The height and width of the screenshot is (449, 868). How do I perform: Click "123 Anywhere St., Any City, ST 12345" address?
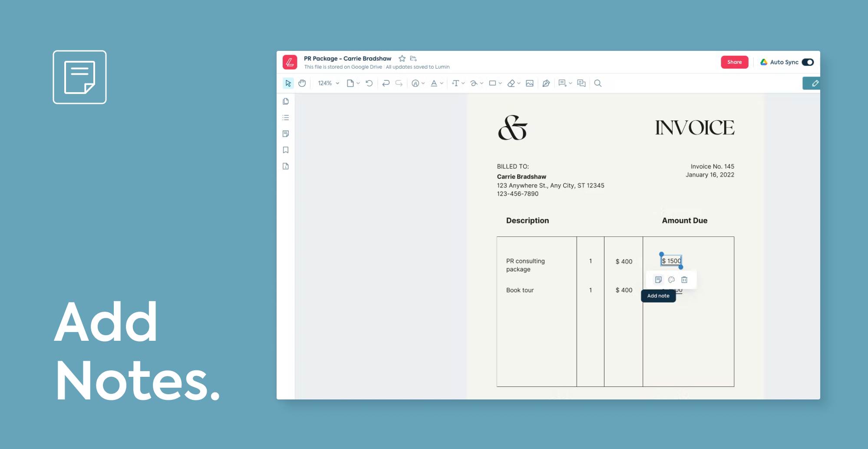[551, 186]
